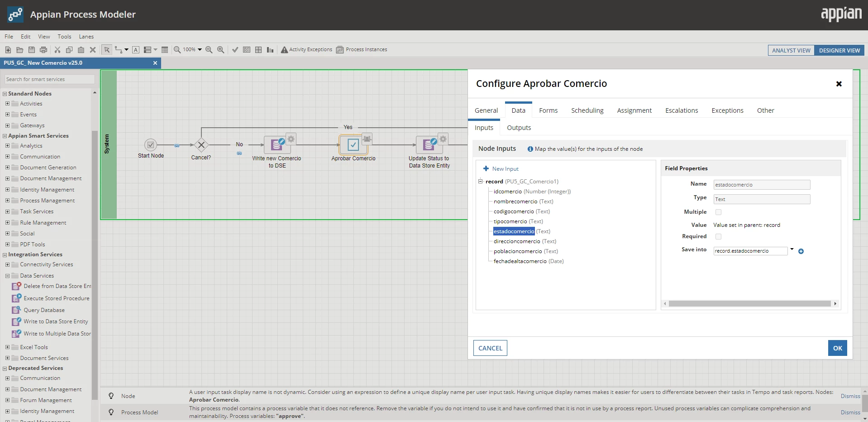Switch to the Forms tab
This screenshot has height=422, width=868.
[548, 110]
